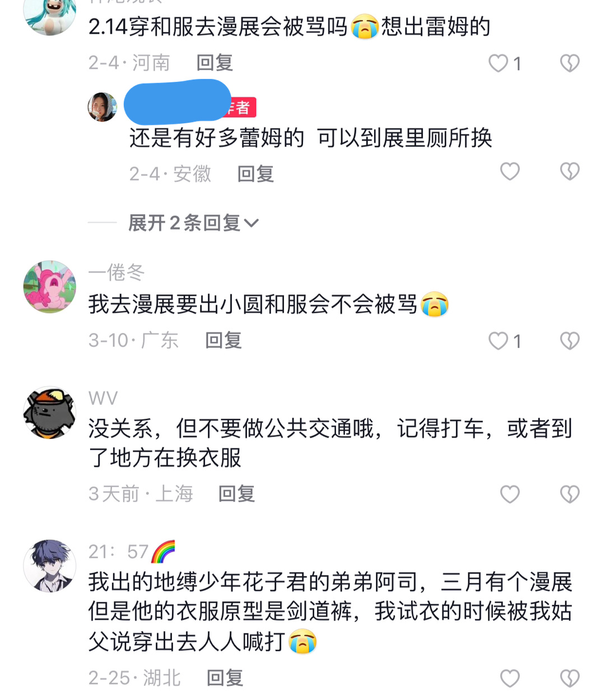Viewport: 605px width, 700px height.
Task: Expand 展开2条回复 hidden replies
Action: coord(193,223)
